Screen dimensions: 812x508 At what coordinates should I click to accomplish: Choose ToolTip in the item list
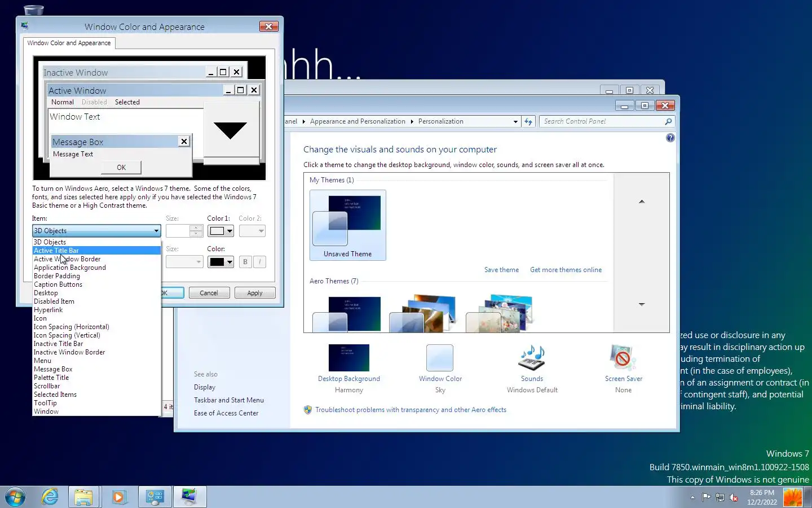pos(96,403)
